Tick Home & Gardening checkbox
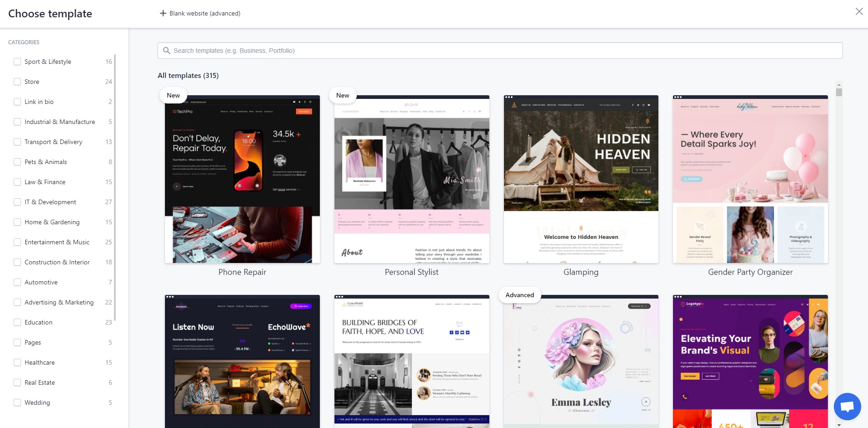 (17, 222)
